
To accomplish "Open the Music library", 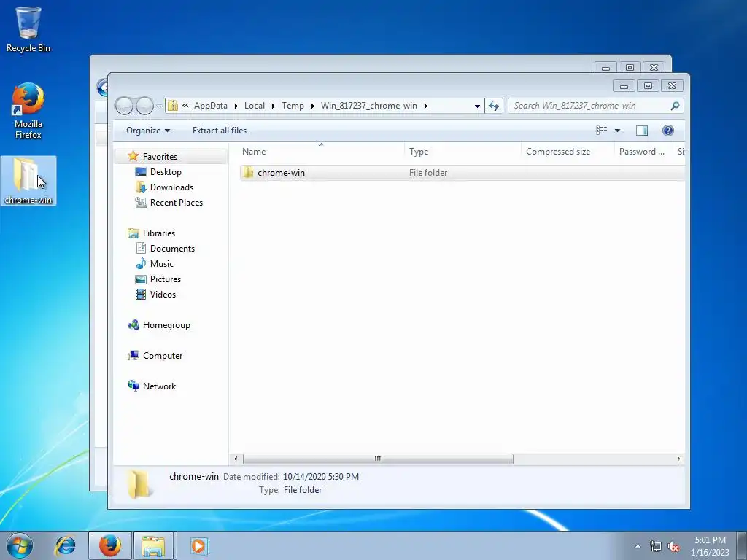I will click(161, 263).
